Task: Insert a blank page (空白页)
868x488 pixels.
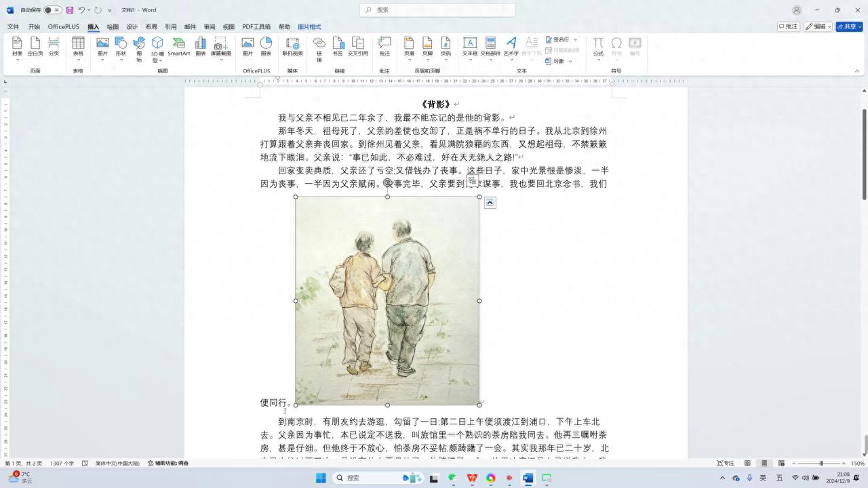Action: pos(35,46)
